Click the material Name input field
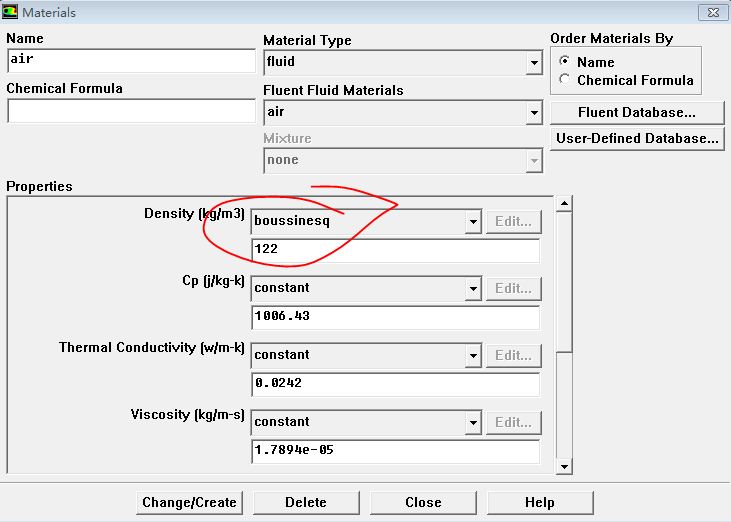 [131, 60]
